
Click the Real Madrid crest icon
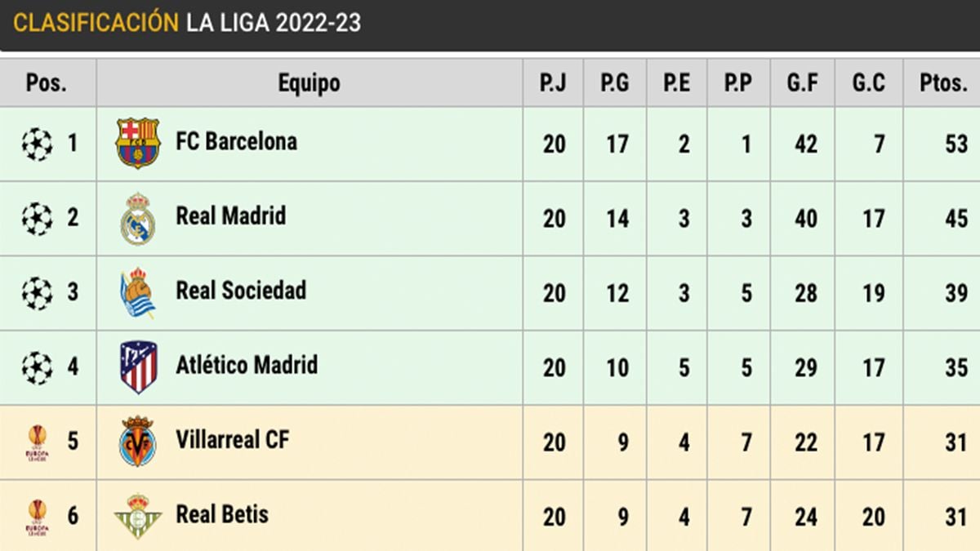coord(137,218)
